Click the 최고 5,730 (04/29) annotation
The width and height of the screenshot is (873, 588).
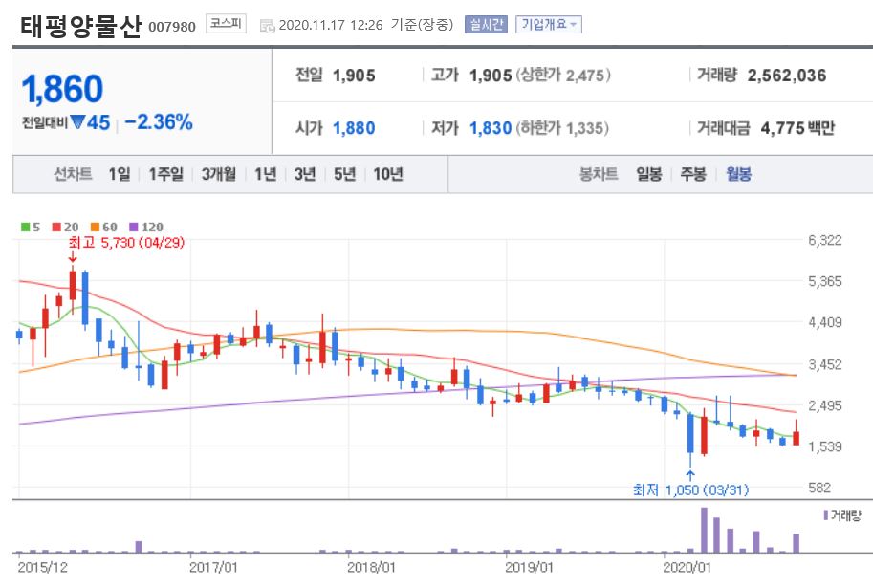126,243
